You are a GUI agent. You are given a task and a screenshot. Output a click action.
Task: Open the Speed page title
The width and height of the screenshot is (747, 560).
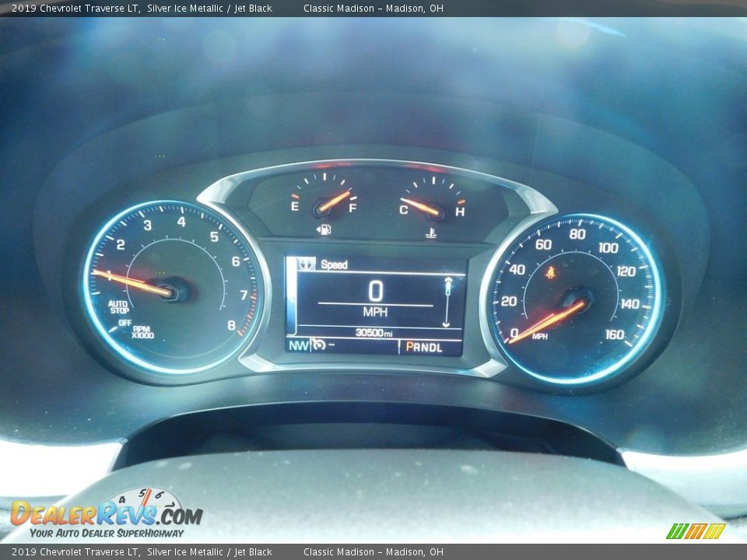pyautogui.click(x=334, y=264)
